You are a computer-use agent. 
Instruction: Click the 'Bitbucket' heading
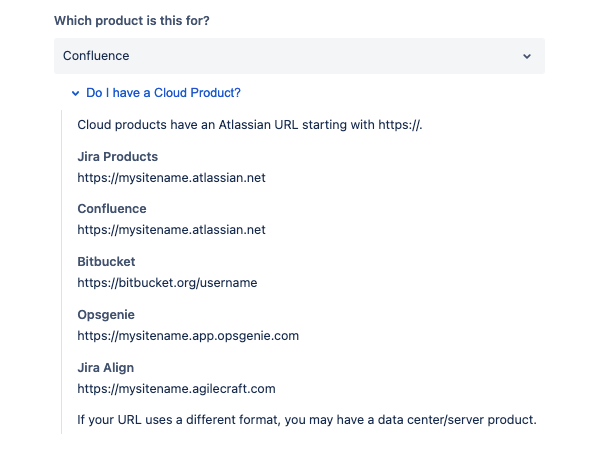106,262
